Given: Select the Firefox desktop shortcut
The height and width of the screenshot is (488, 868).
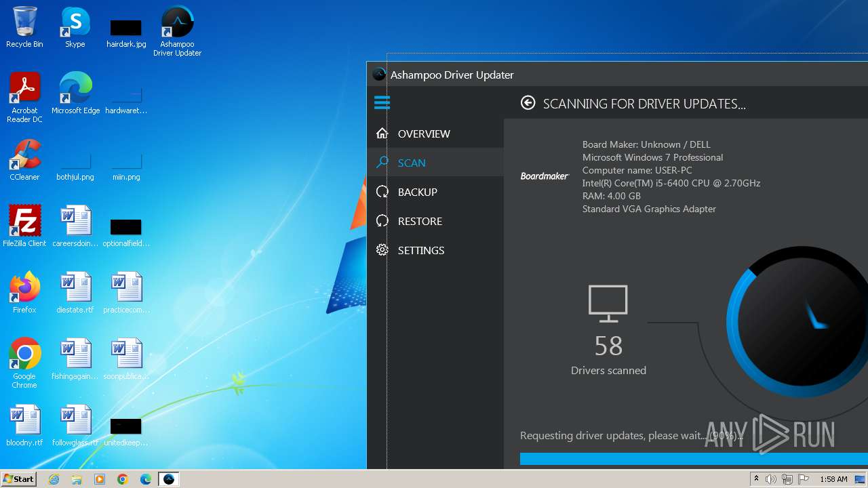Looking at the screenshot, I should point(24,293).
